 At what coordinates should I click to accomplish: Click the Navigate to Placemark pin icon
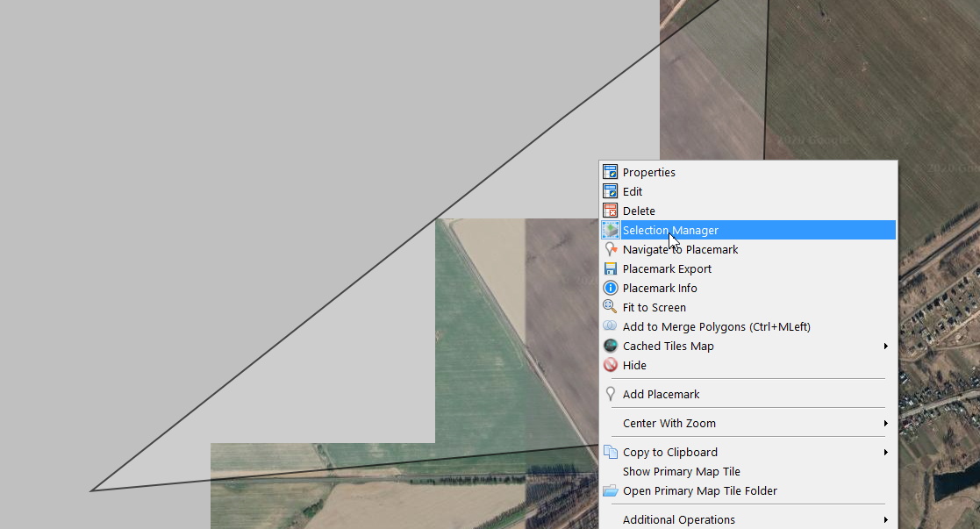click(611, 250)
